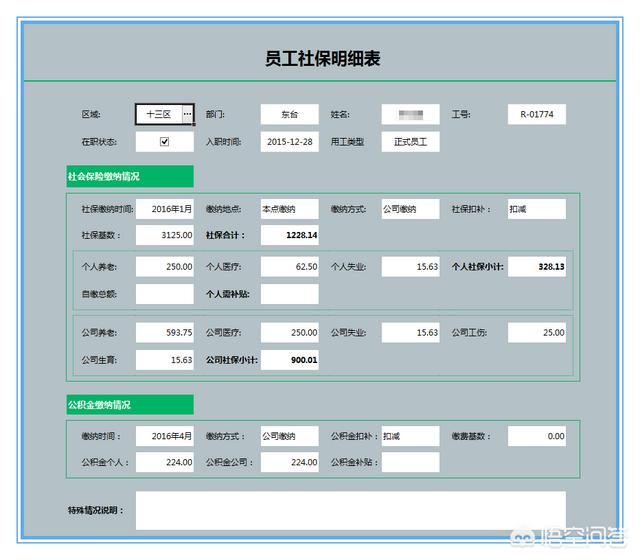Click the social insurance 缴纳方式 field
This screenshot has width=640, height=560.
pos(411,209)
